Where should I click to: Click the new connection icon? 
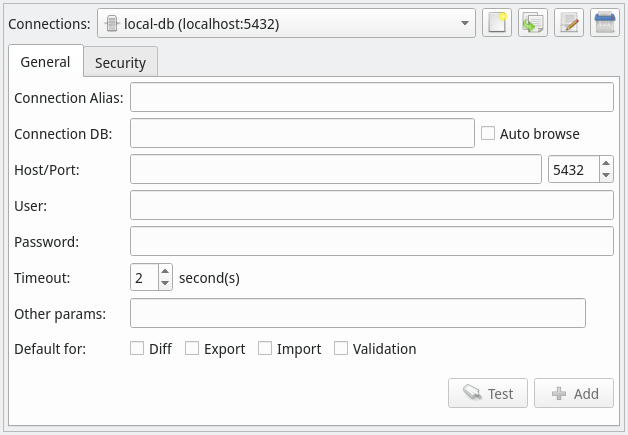pyautogui.click(x=497, y=23)
